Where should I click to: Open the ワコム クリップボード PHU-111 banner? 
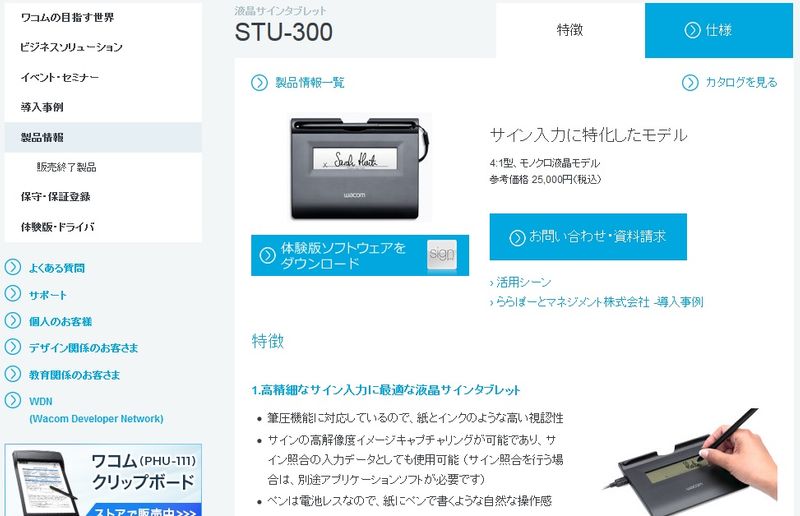103,480
